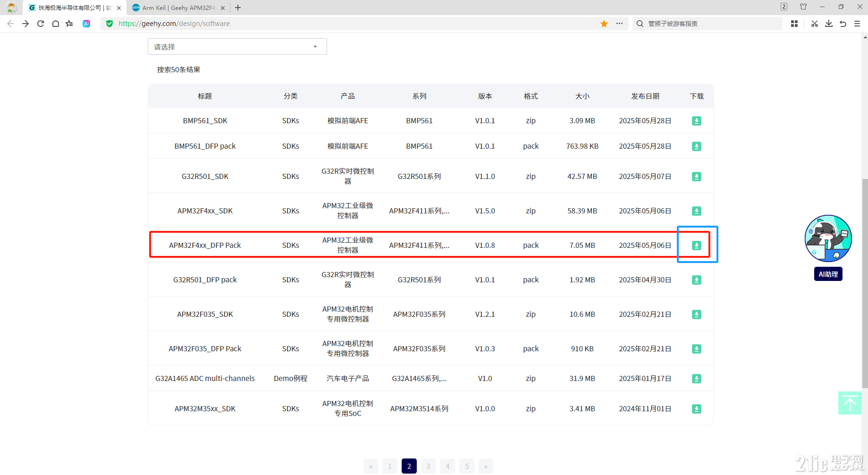
Task: Download the BMP561_DFP pack file
Action: coord(696,146)
